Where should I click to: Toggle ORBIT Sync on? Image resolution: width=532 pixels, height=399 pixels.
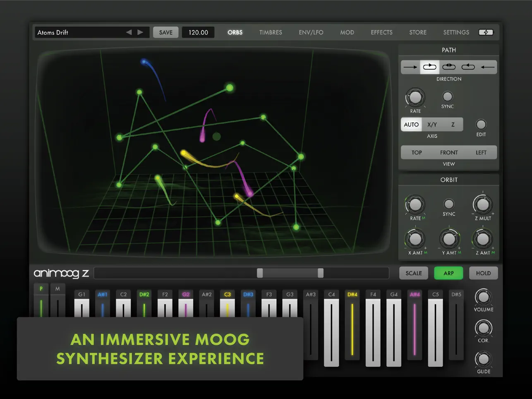click(449, 204)
